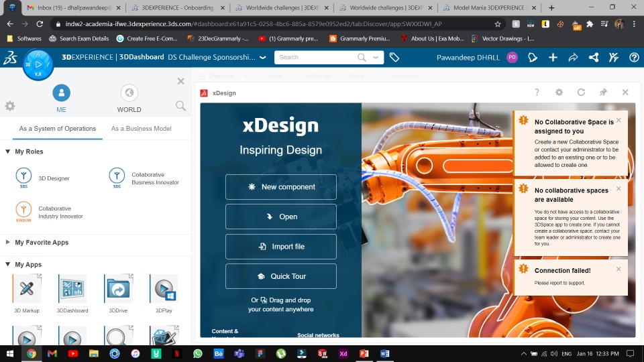Select Collaborative Business Innovator role
Viewport: 644px width, 362px height.
(x=144, y=178)
